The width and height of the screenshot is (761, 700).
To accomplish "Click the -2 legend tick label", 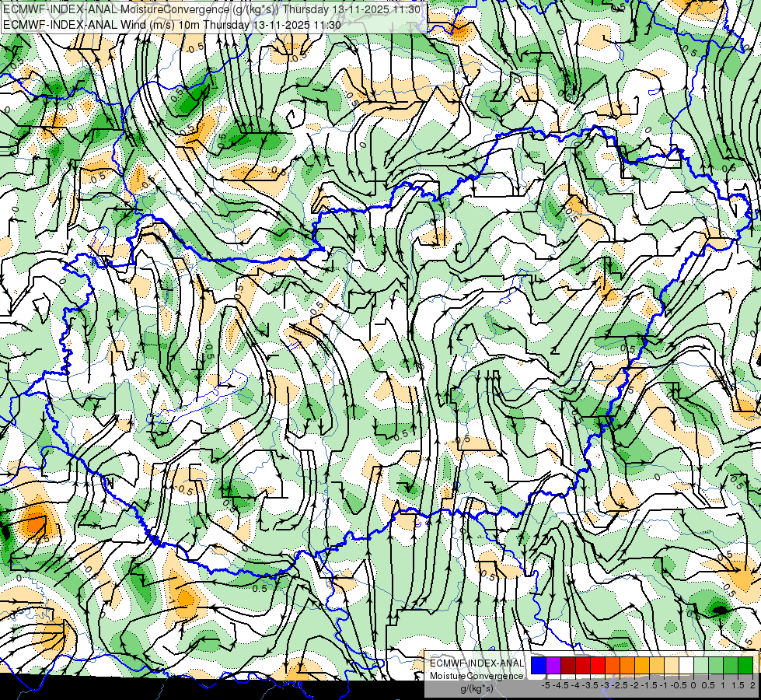I will (634, 685).
